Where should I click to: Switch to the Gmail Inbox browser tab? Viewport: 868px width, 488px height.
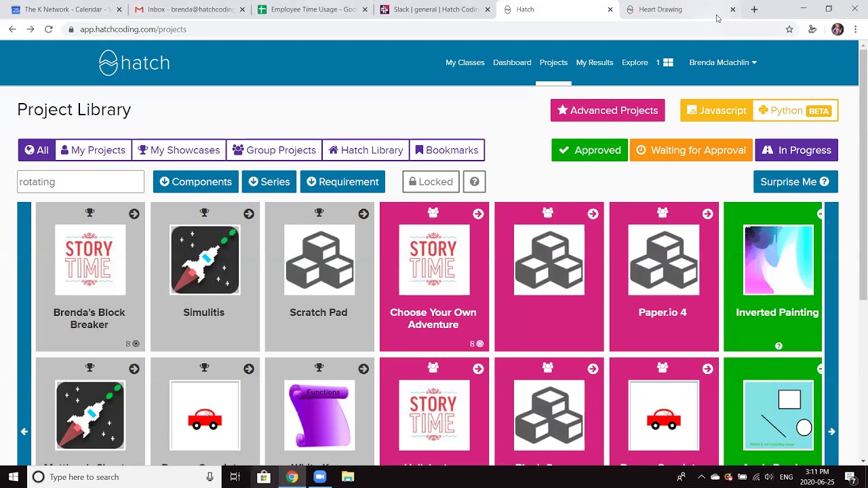(189, 9)
